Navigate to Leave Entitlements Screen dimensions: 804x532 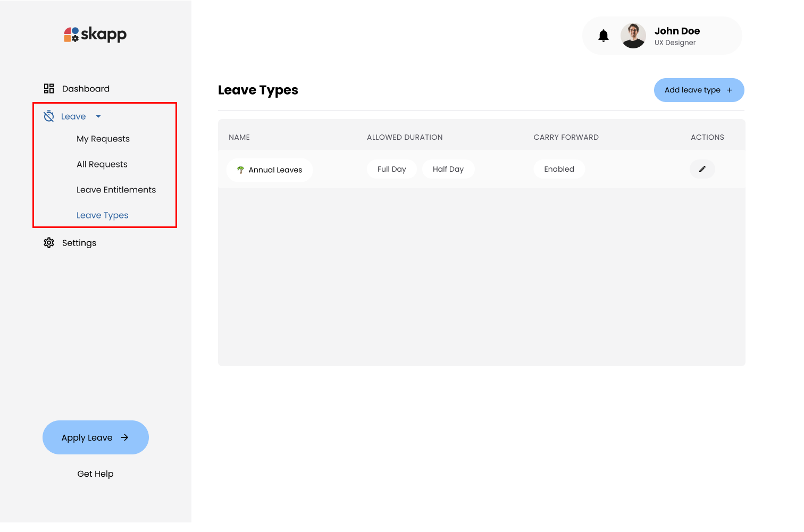point(116,190)
